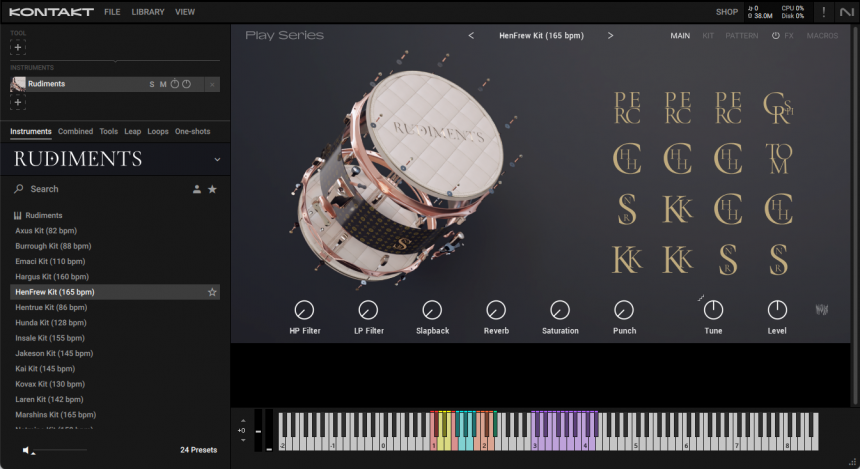Open the HenFrew Kit (165 bpm) preset name dropdown
The width and height of the screenshot is (860, 469).
click(x=541, y=36)
